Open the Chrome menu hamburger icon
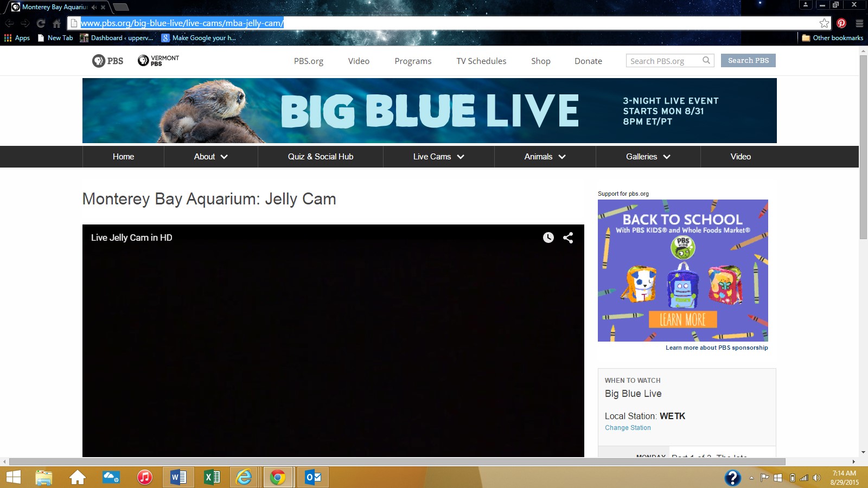Viewport: 868px width, 488px height. click(x=859, y=23)
